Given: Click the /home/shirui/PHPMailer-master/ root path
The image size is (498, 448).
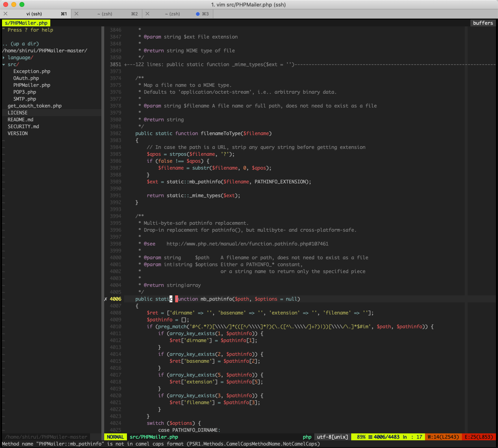Looking at the screenshot, I should click(x=45, y=51).
